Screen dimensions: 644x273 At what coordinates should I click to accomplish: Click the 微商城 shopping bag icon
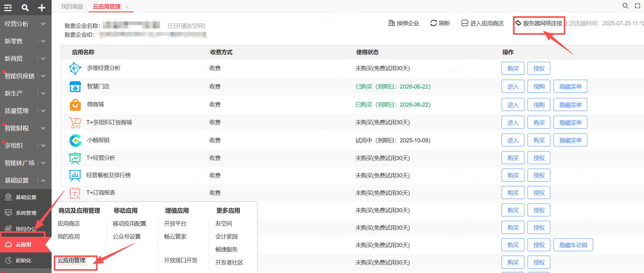75,104
